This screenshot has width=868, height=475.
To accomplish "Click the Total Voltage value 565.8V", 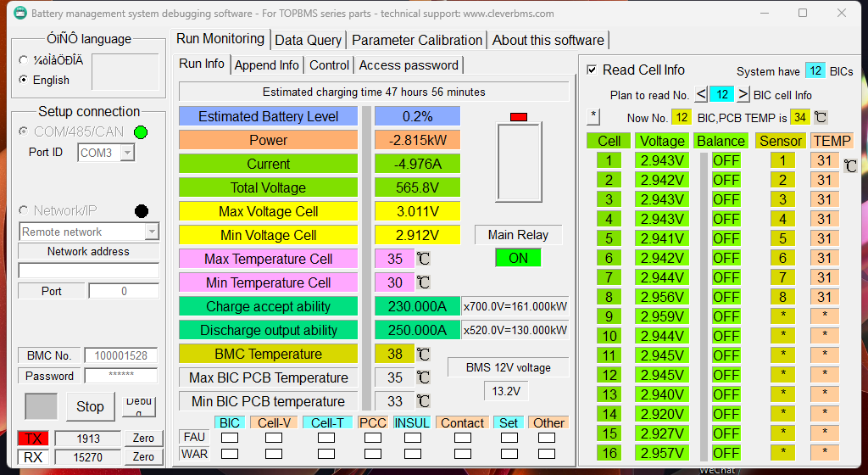I will coord(417,187).
